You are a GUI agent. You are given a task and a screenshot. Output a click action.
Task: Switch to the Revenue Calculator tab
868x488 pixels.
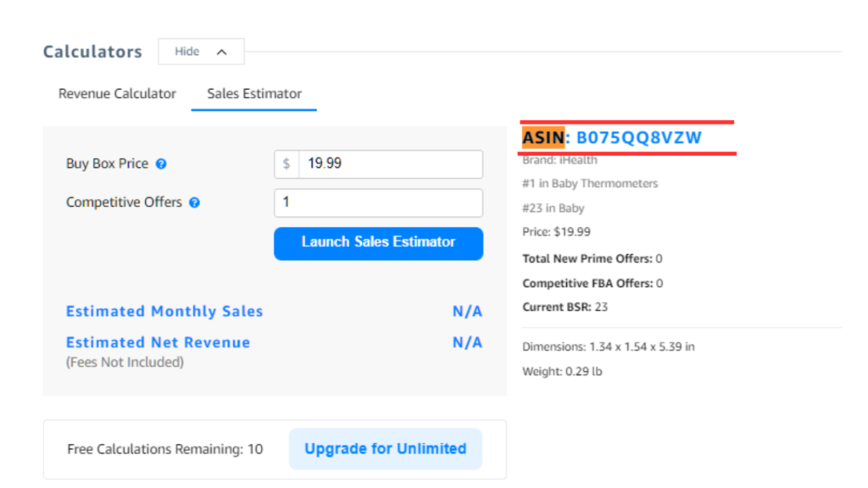click(x=116, y=93)
